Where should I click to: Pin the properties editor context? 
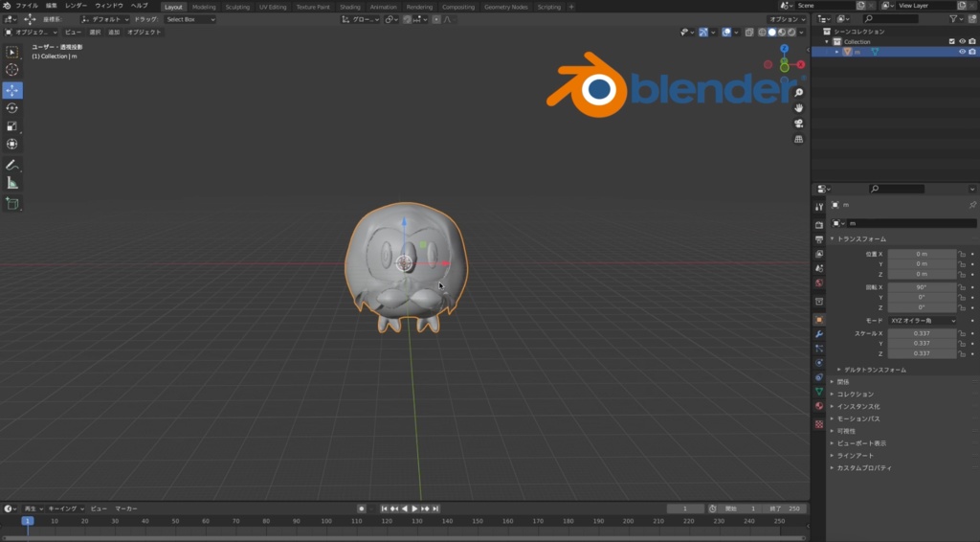point(972,205)
